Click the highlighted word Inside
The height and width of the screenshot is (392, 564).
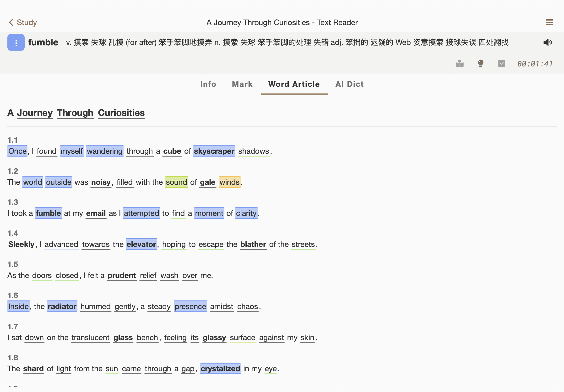[x=18, y=306]
